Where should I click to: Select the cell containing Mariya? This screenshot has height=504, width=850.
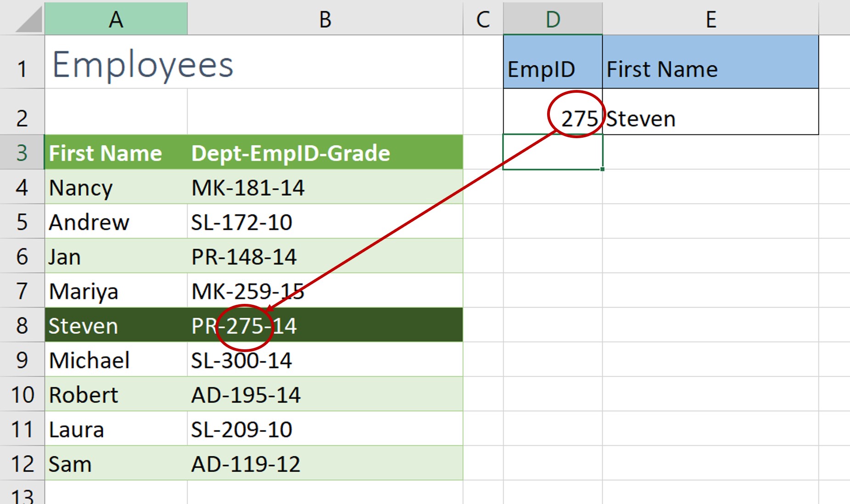point(116,290)
